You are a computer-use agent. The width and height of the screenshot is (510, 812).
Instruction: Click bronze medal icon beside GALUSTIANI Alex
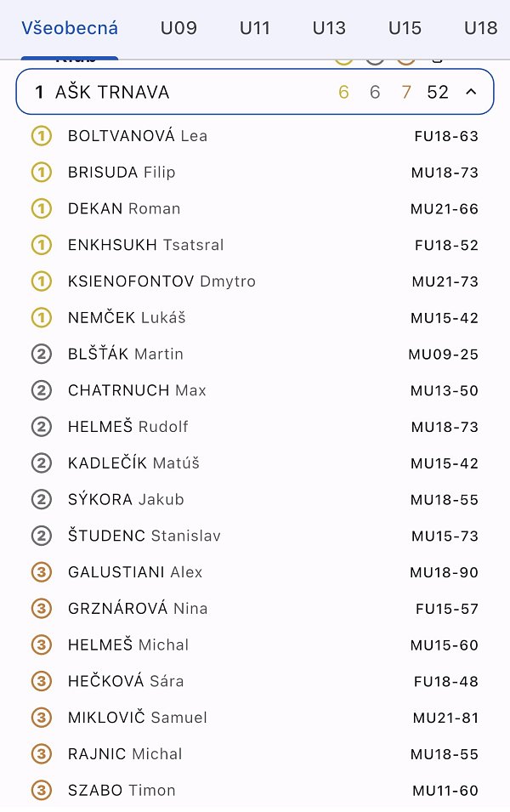(x=41, y=573)
